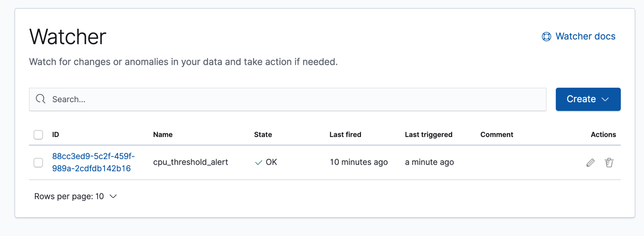Expand the Rows per page dropdown
Viewport: 644px width, 236px height.
(x=76, y=196)
